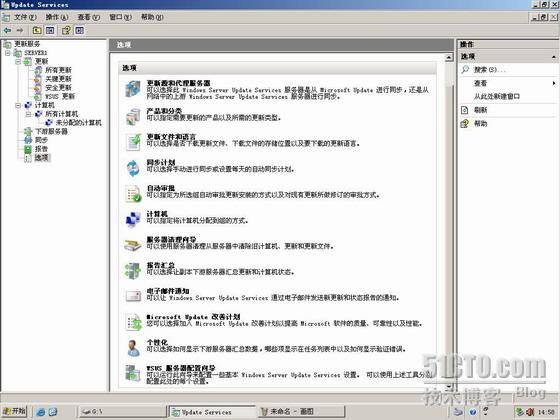Select 安全更新 in the tree
The image size is (560, 420).
(58, 88)
